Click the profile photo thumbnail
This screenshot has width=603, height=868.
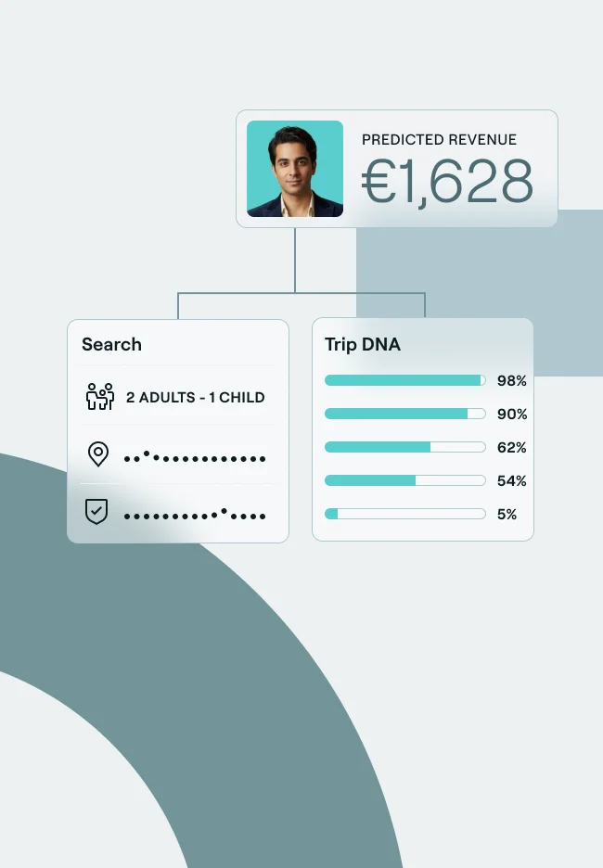pyautogui.click(x=295, y=169)
